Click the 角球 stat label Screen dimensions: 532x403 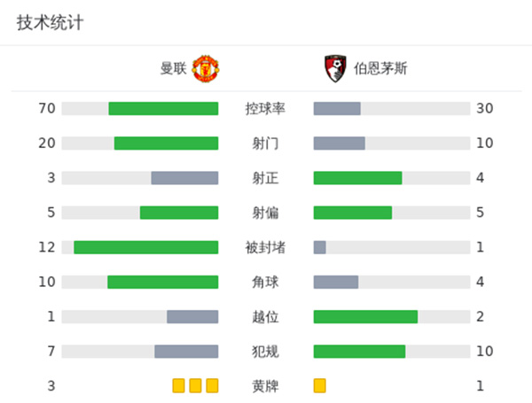tap(265, 282)
